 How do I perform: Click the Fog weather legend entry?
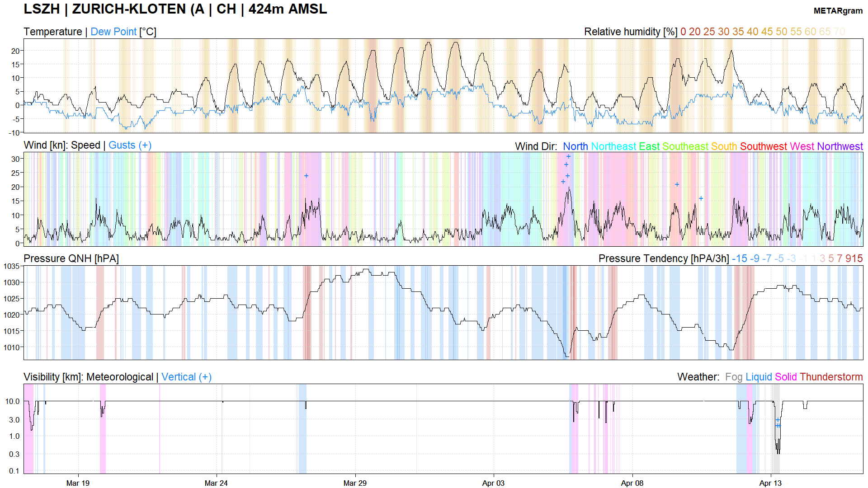(x=733, y=377)
